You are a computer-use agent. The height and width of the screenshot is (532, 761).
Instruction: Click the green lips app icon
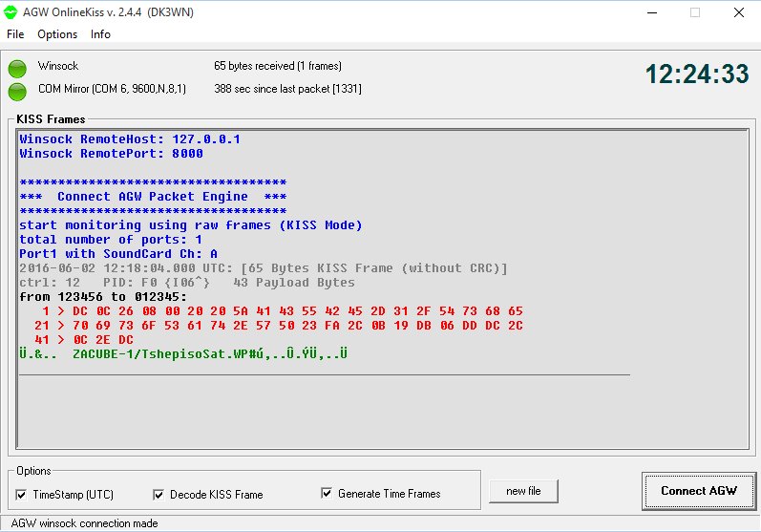tap(11, 12)
